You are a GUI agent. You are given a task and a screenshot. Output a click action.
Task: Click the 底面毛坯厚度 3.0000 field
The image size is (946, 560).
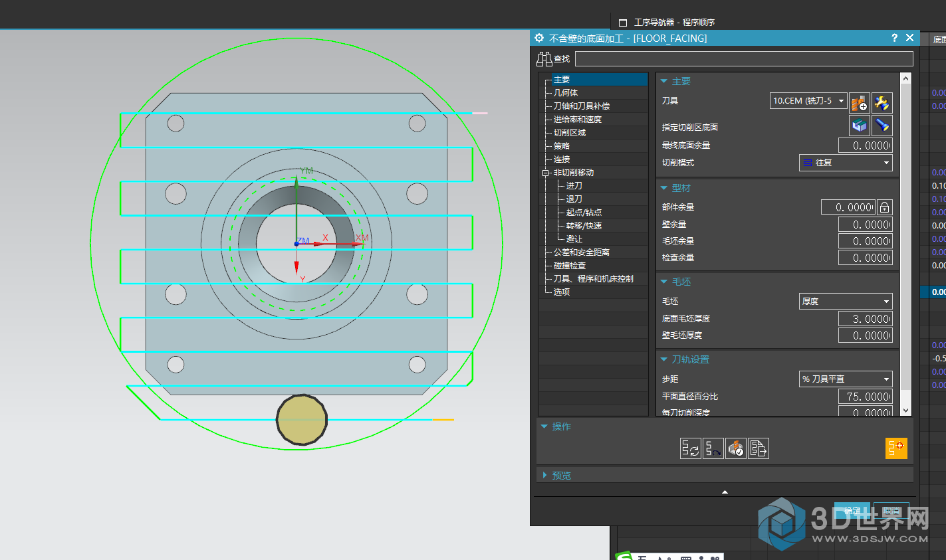click(x=865, y=319)
